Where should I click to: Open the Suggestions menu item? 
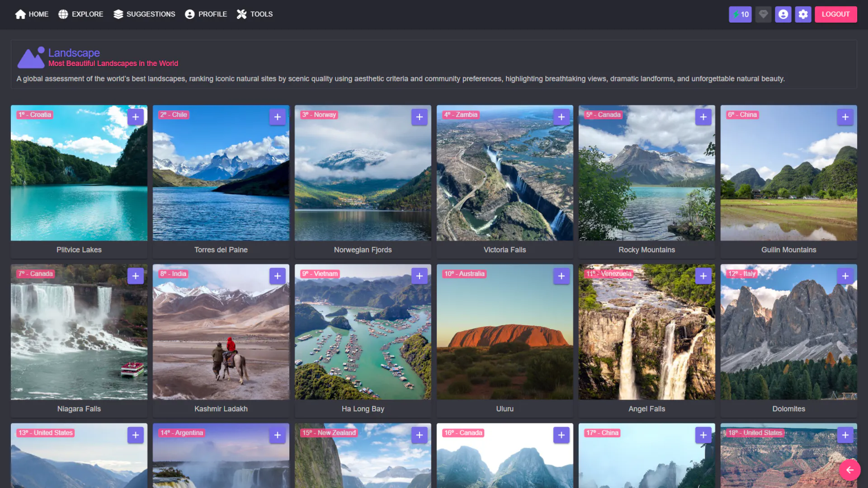coord(144,14)
